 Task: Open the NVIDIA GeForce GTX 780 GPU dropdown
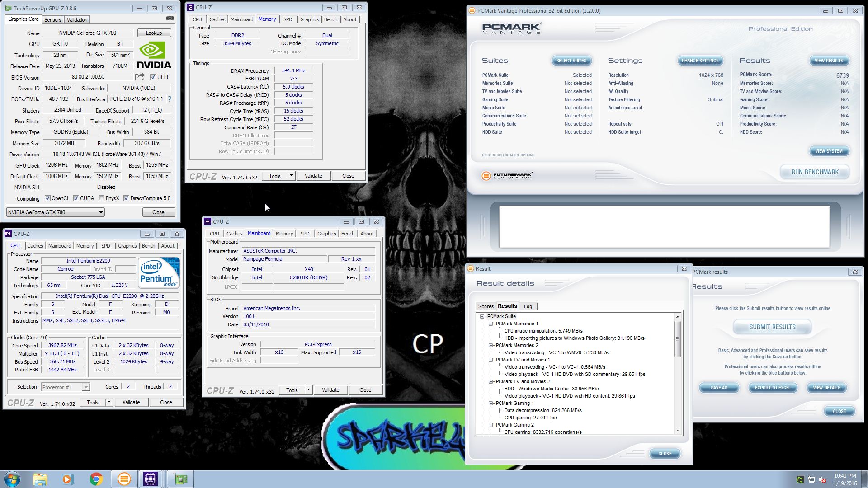click(x=56, y=212)
